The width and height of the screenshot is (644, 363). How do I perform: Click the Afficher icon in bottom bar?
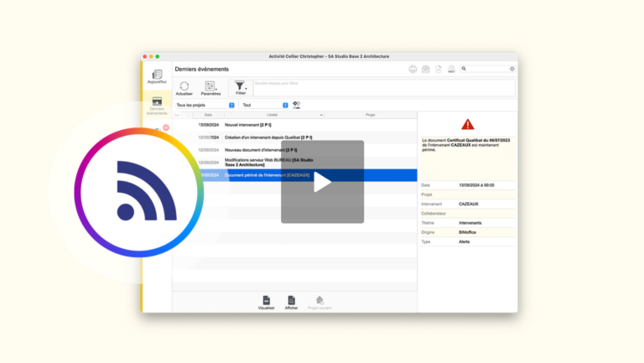click(291, 300)
